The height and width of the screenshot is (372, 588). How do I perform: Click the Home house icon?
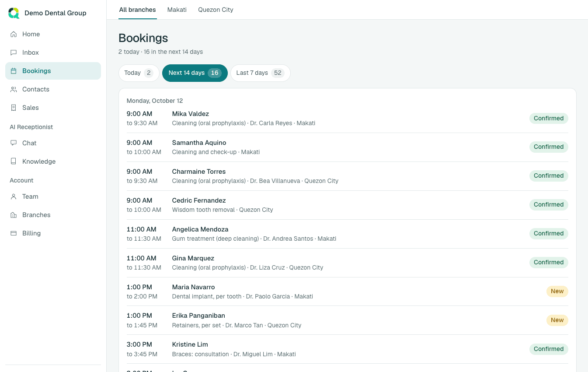pyautogui.click(x=14, y=34)
